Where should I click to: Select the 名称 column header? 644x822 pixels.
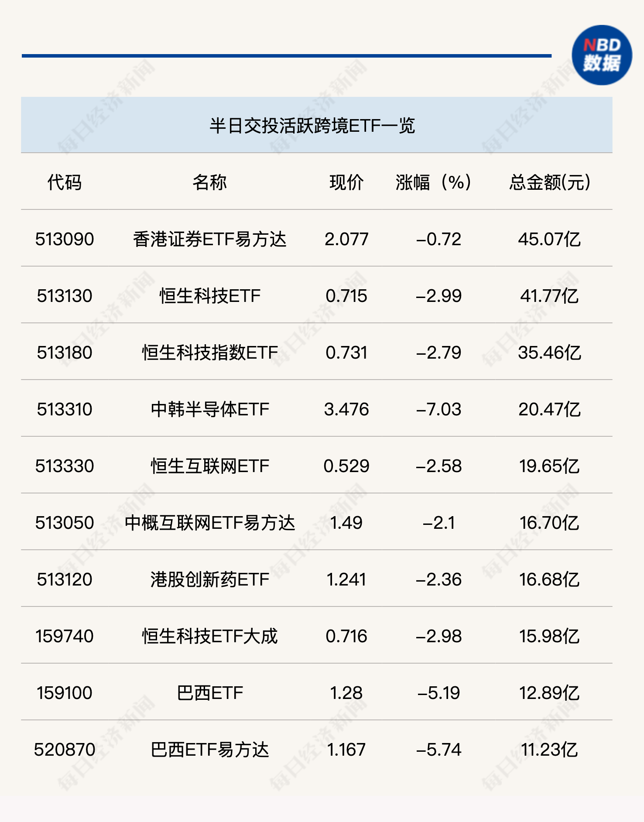[209, 182]
